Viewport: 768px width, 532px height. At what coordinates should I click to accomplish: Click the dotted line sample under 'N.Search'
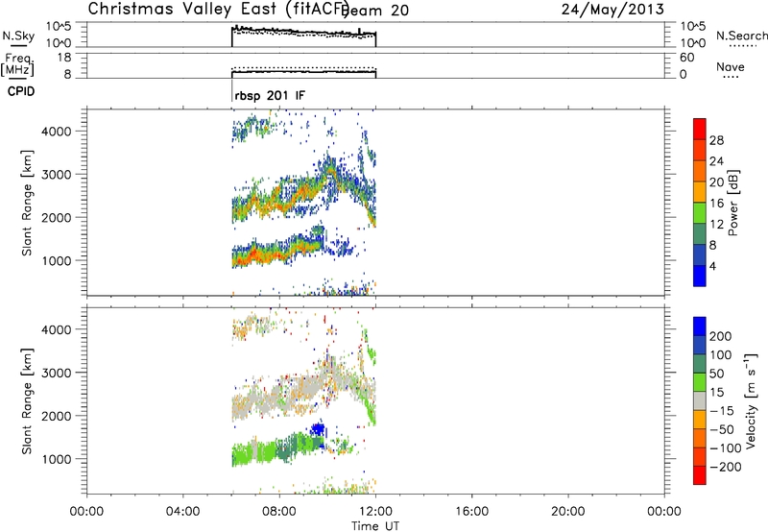pos(743,46)
